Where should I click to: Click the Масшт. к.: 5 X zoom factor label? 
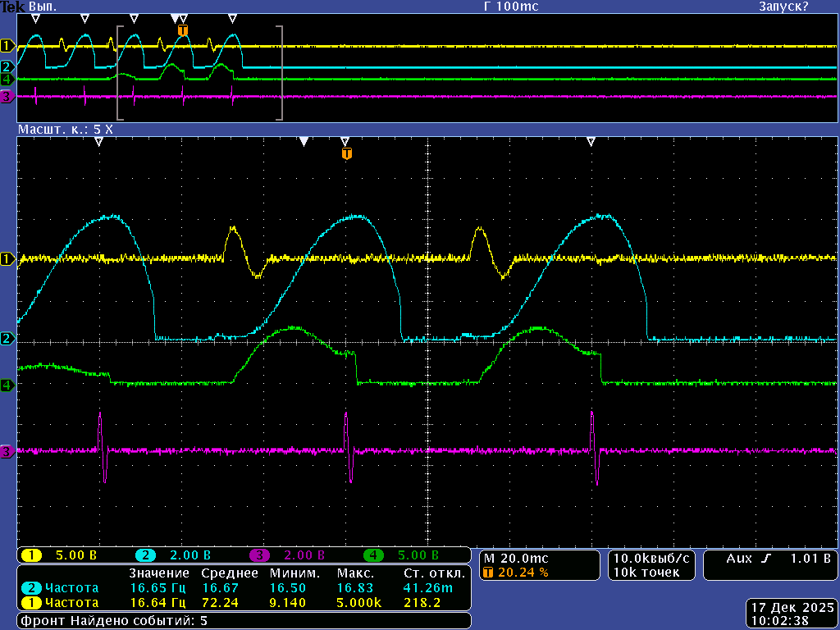pyautogui.click(x=66, y=130)
